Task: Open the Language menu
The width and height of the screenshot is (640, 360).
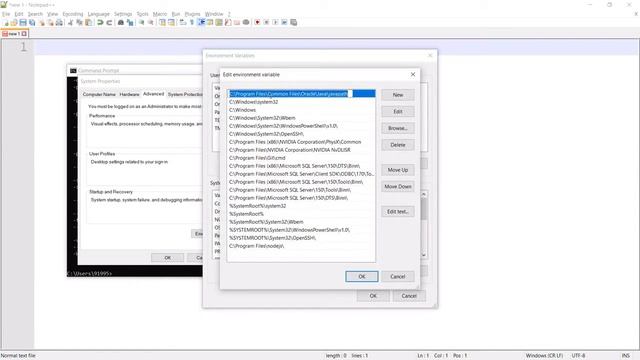Action: coord(98,14)
